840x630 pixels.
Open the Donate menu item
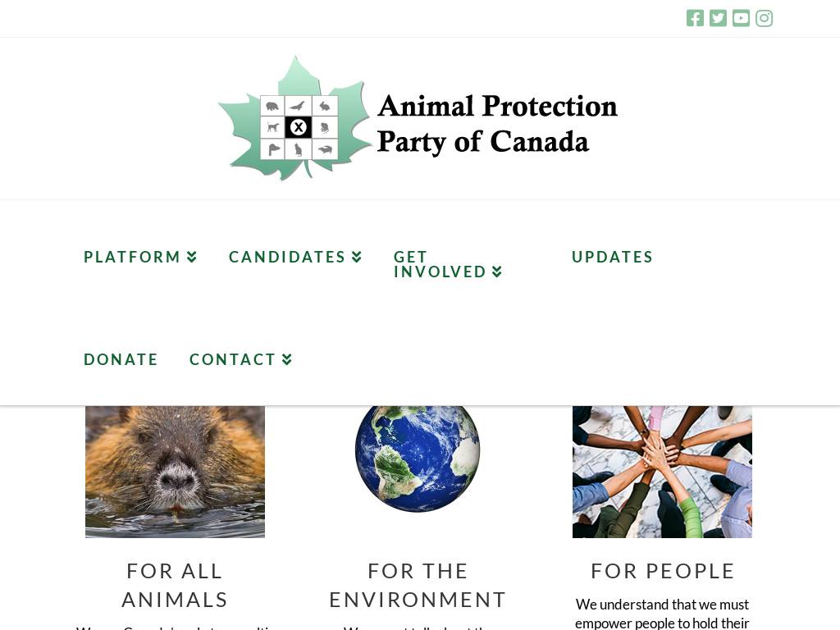pos(121,360)
